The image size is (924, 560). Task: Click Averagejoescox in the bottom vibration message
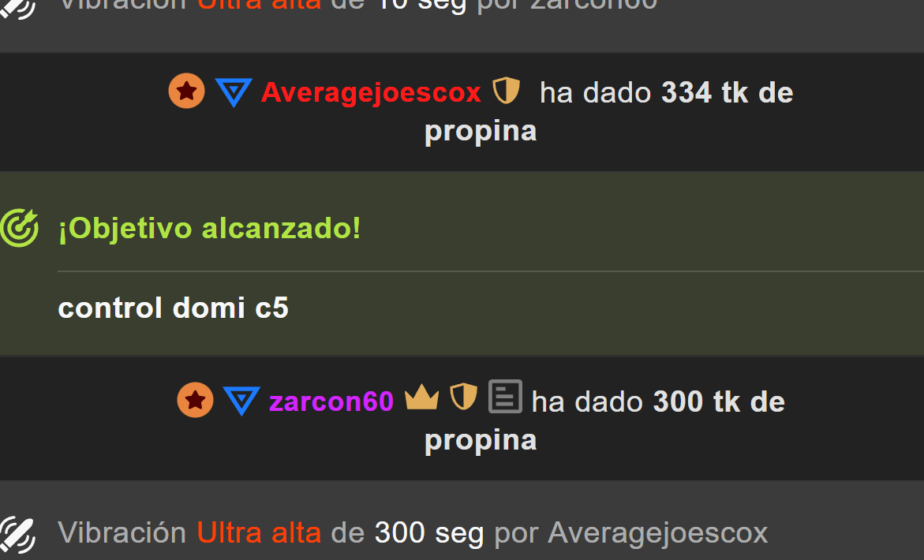click(x=657, y=533)
